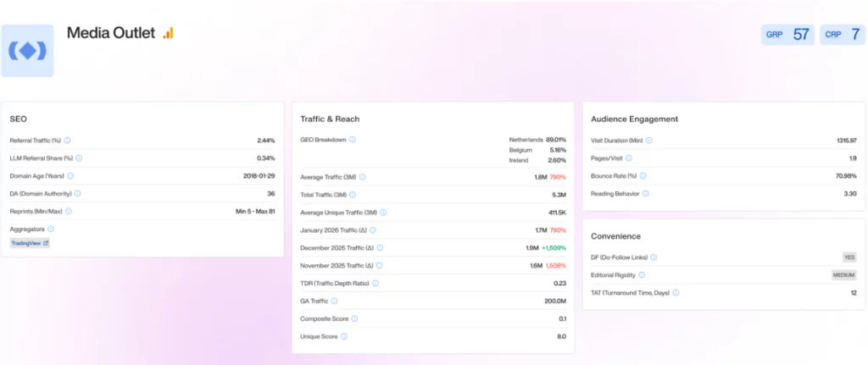Click the orange analytics bar chart icon
The height and width of the screenshot is (365, 868).
point(168,33)
